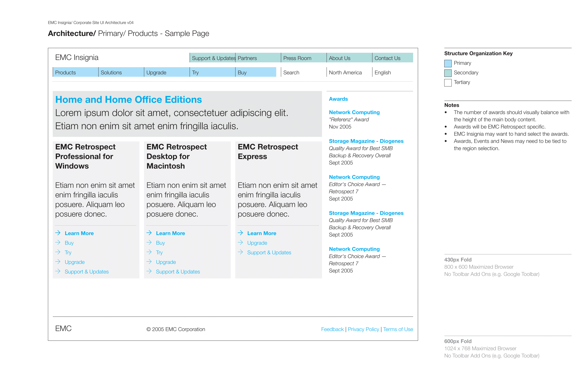The image size is (588, 380).
Task: Open the Learn More link in the Desktop for Macintosh card
Action: (x=171, y=233)
